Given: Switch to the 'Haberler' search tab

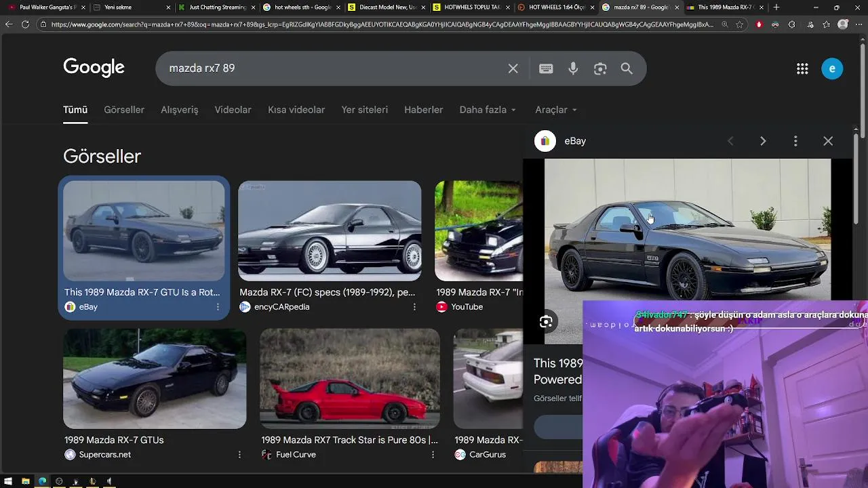Looking at the screenshot, I should point(424,110).
